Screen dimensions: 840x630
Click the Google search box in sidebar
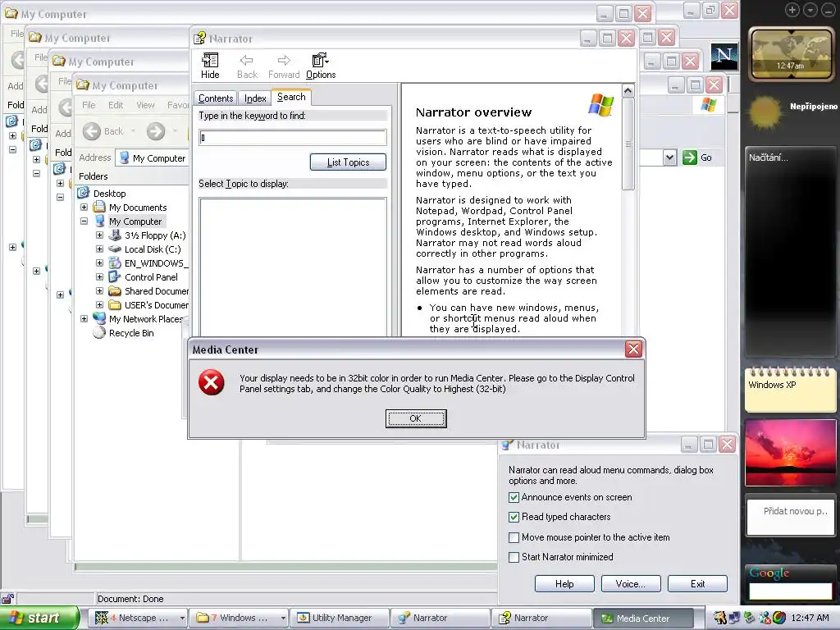tap(790, 591)
